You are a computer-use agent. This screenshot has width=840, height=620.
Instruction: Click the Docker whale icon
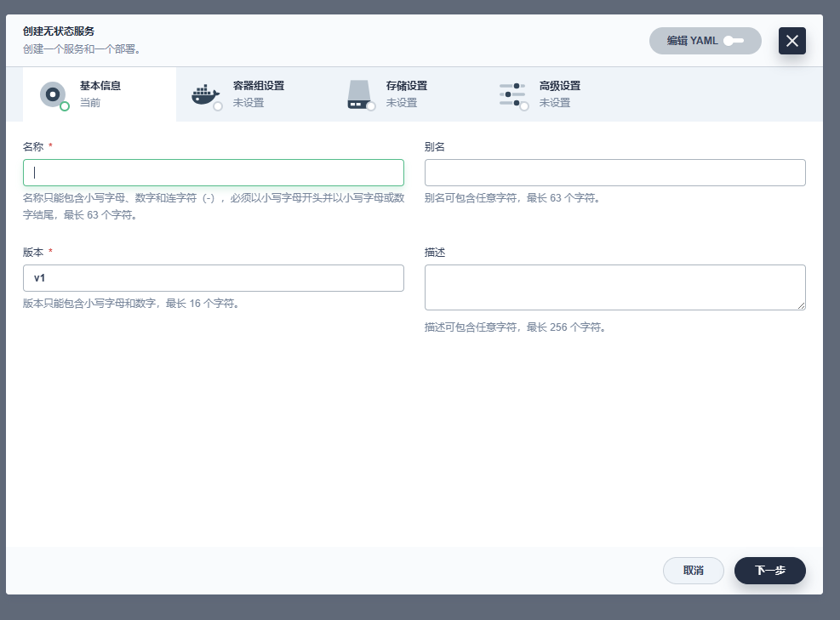[x=204, y=94]
